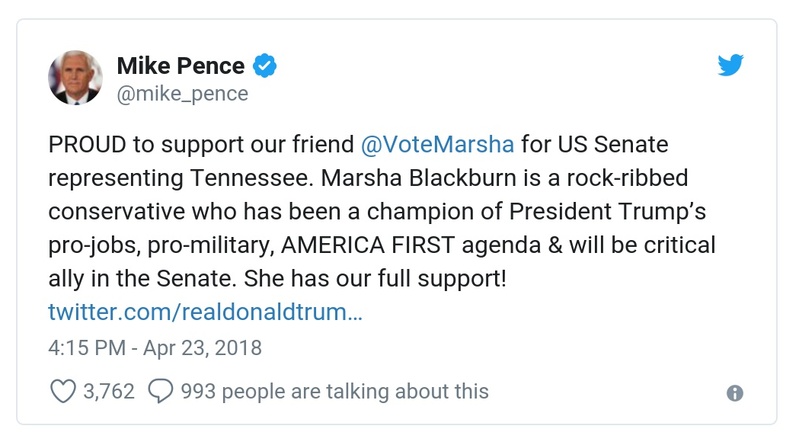Click the reply speech bubble icon
This screenshot has height=445, width=799.
pyautogui.click(x=160, y=391)
